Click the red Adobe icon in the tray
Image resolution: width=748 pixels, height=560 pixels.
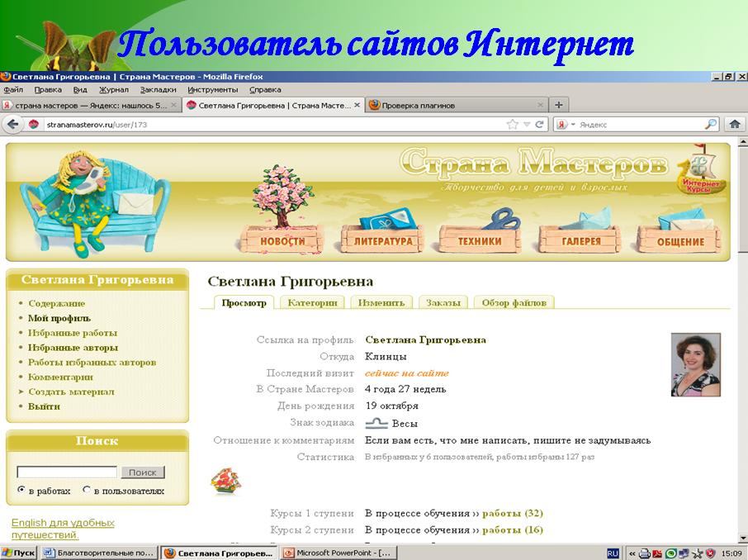tap(657, 553)
